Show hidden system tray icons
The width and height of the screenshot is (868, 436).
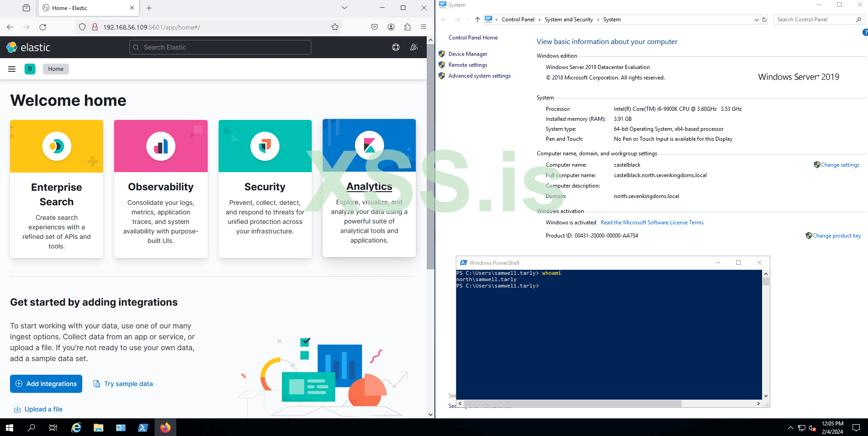point(790,428)
